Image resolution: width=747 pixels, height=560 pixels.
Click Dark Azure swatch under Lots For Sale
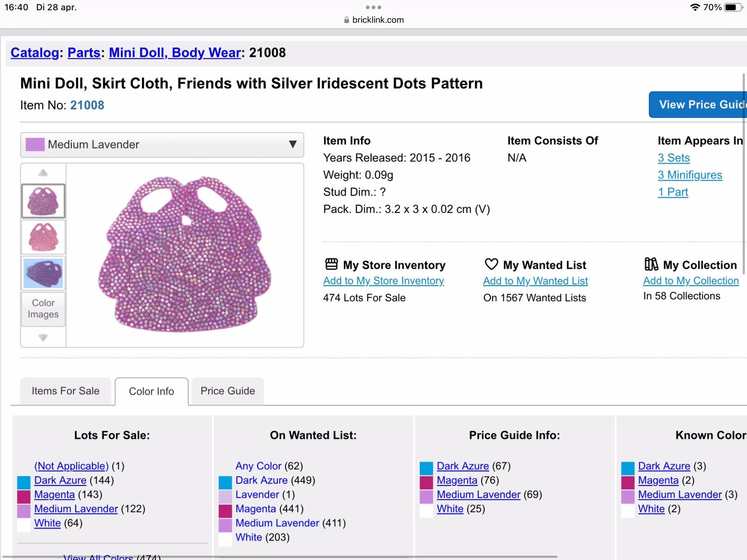point(24,482)
